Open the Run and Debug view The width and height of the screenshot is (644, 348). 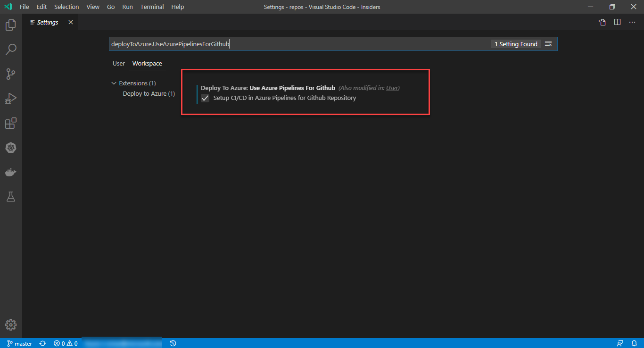[10, 98]
